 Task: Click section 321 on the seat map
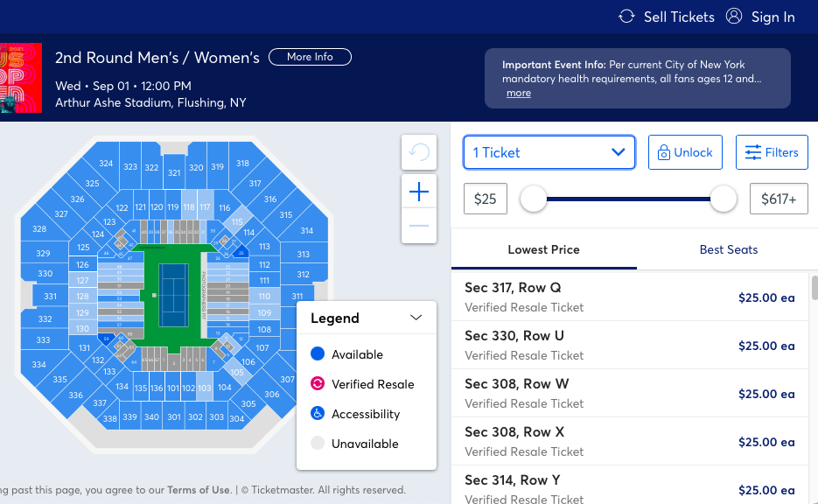point(174,172)
